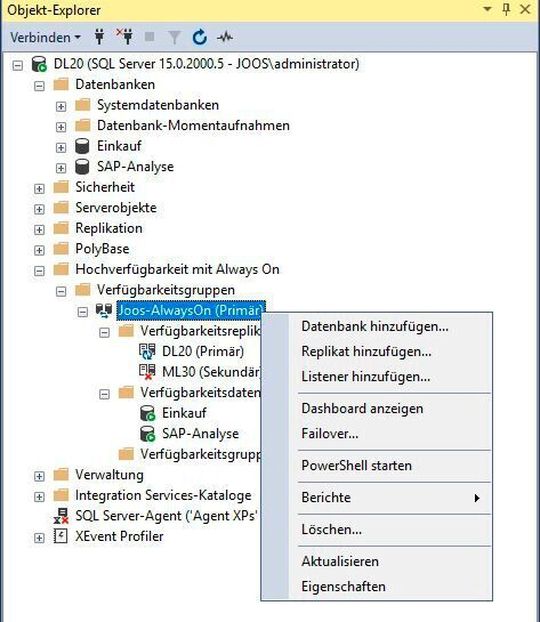540x622 pixels.
Task: Open the Verbinden dropdown
Action: click(x=45, y=38)
